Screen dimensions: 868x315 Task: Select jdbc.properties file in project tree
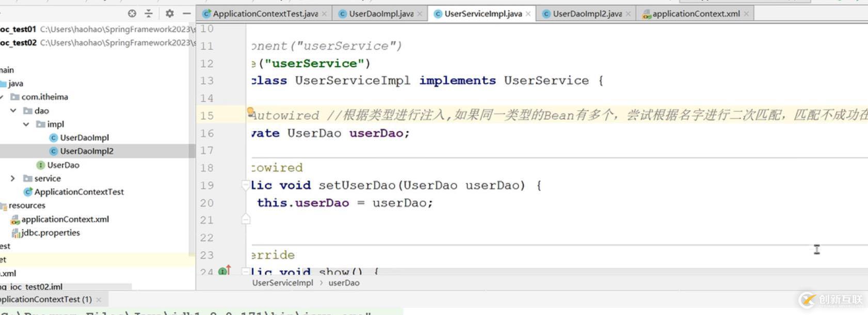click(50, 233)
